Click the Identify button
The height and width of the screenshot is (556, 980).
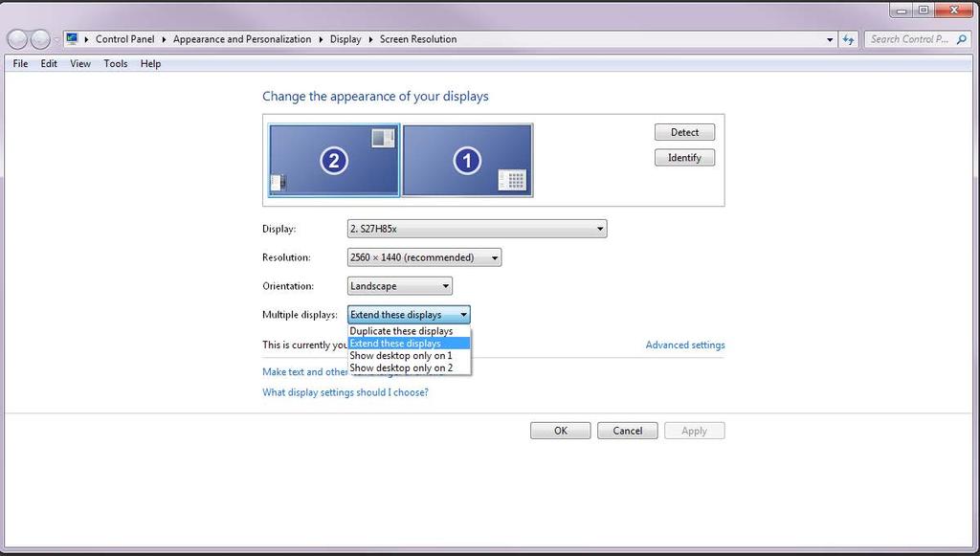pyautogui.click(x=684, y=158)
